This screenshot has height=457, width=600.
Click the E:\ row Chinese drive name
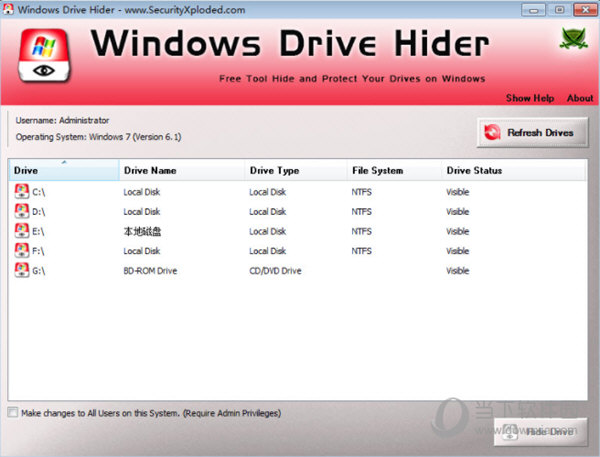click(x=142, y=232)
